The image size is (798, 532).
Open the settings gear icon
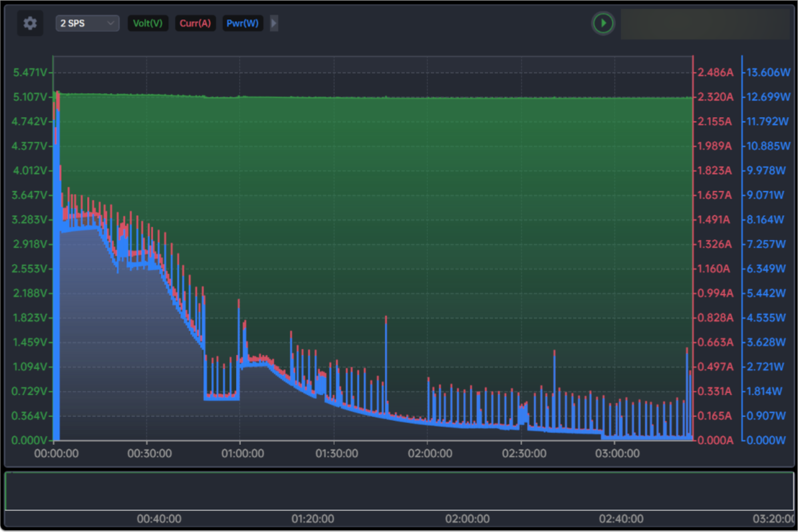tap(30, 23)
